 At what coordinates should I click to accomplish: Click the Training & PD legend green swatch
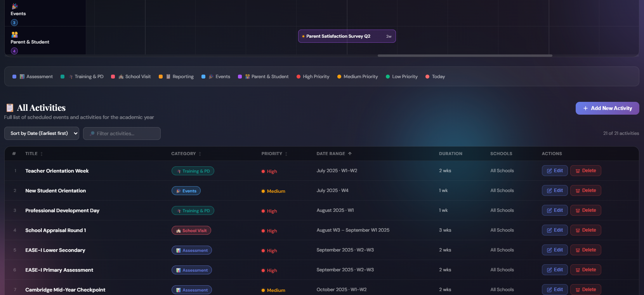coord(62,77)
